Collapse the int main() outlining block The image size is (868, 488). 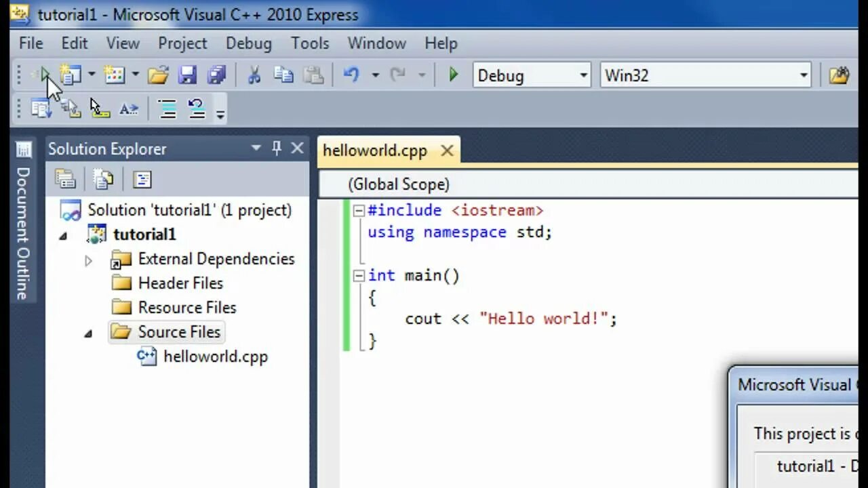[x=359, y=276]
